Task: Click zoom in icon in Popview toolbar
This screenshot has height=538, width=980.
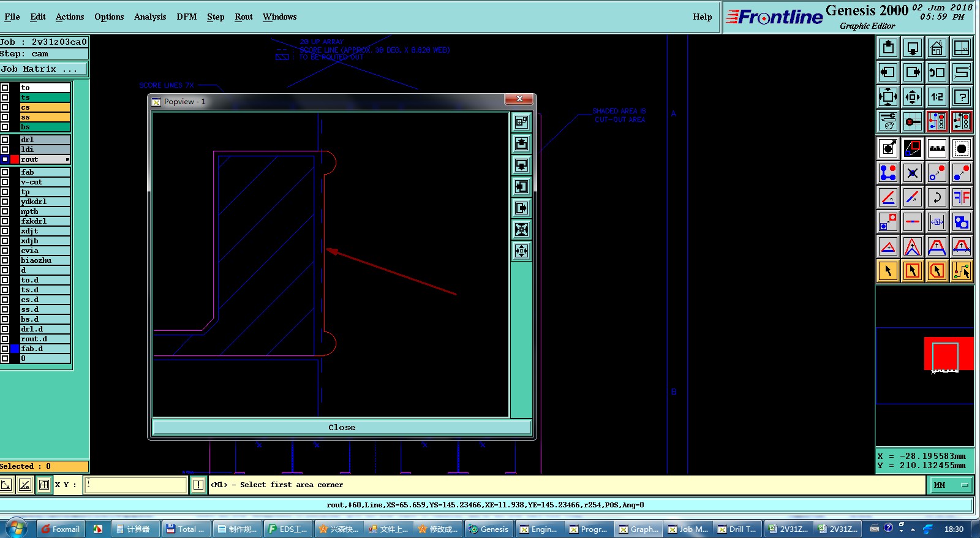Action: click(x=521, y=230)
